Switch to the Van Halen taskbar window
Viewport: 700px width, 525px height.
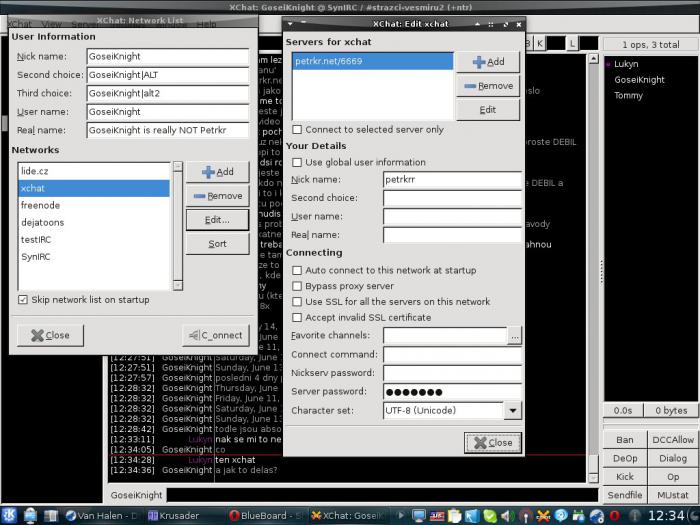coord(101,516)
